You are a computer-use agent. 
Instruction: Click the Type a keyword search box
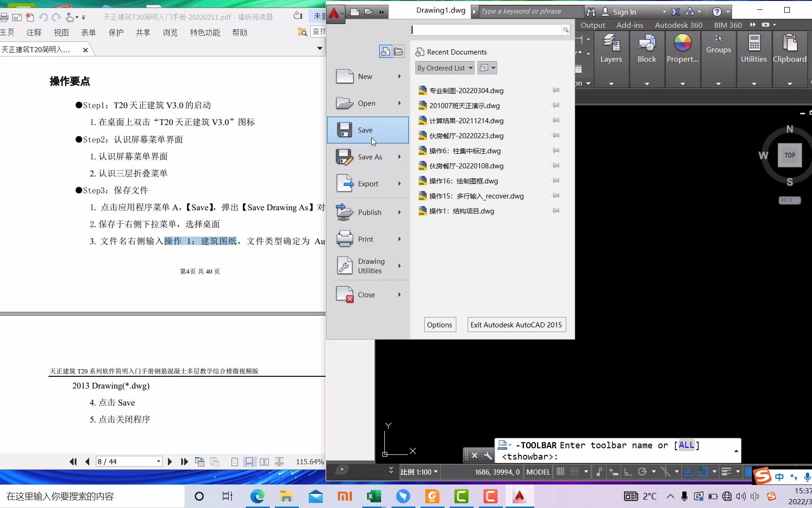[x=531, y=11]
